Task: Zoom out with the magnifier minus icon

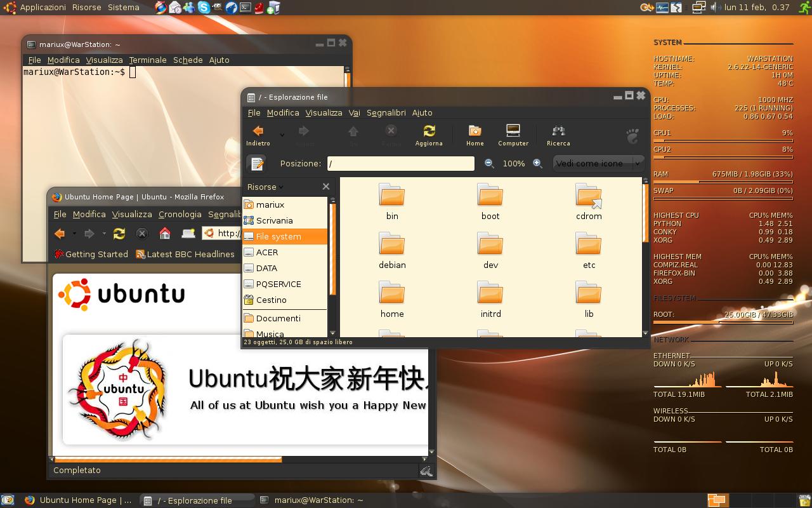Action: coord(489,163)
